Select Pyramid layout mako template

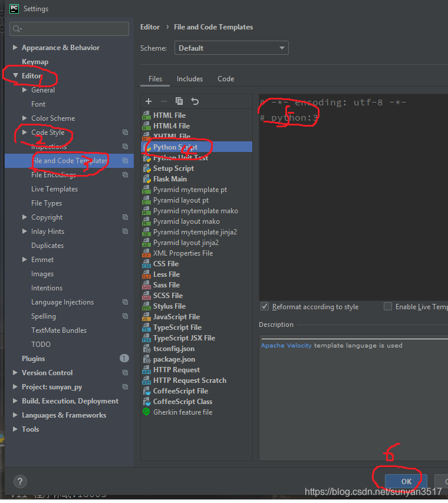(x=186, y=221)
